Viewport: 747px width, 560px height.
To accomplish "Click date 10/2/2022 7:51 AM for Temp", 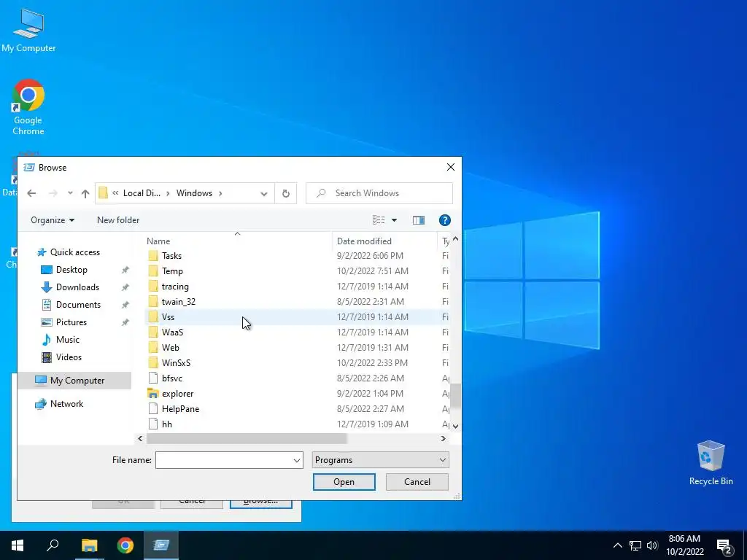I will [x=373, y=271].
